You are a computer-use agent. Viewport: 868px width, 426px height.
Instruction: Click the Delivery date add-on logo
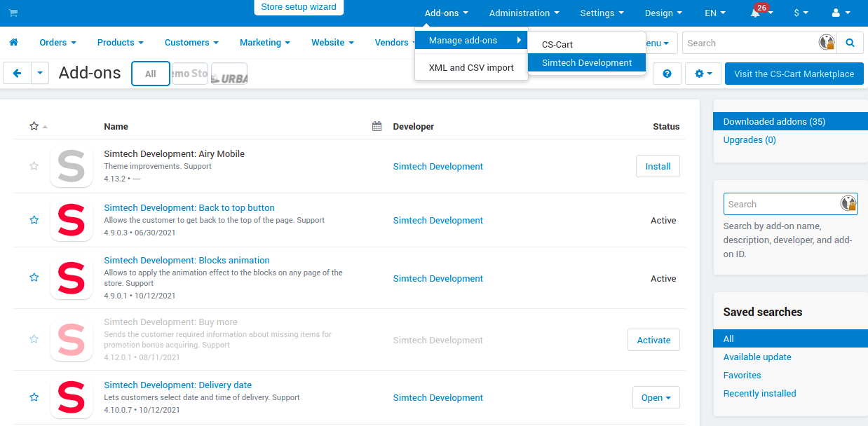(72, 397)
